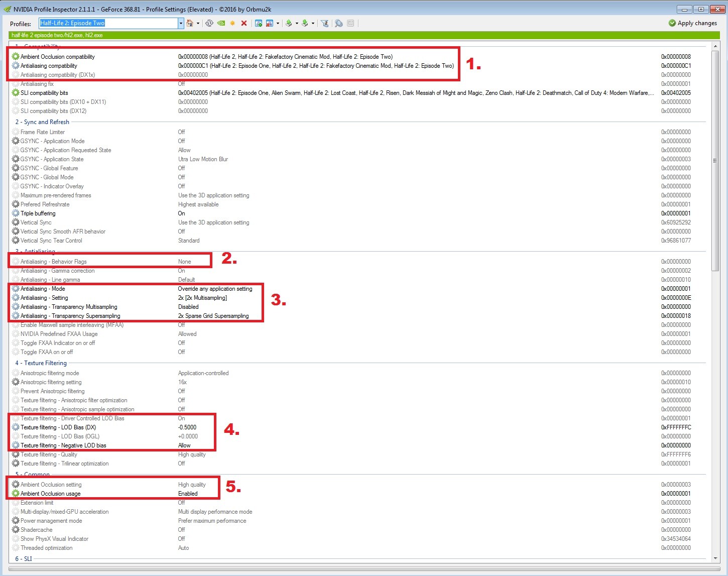Select Antialiasing - Behavior Flags row

[357, 262]
